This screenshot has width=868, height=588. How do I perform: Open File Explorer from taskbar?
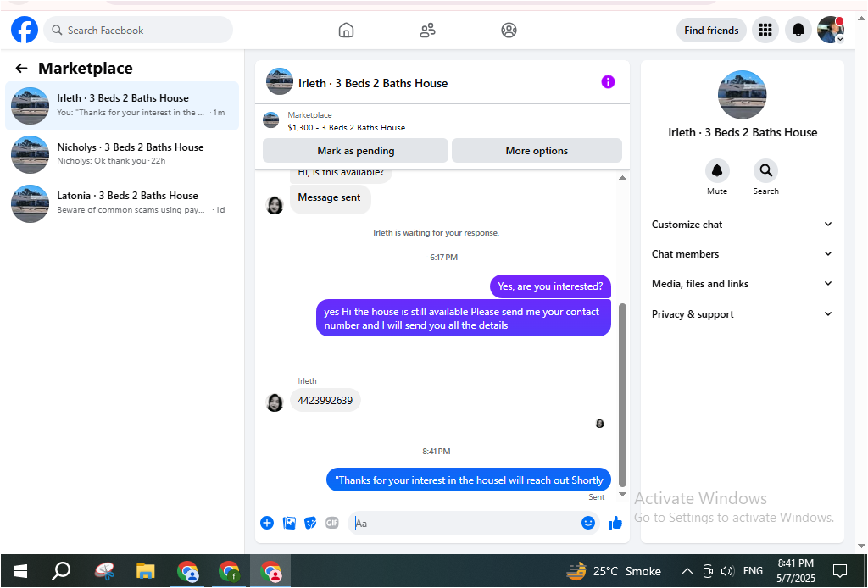tap(146, 571)
